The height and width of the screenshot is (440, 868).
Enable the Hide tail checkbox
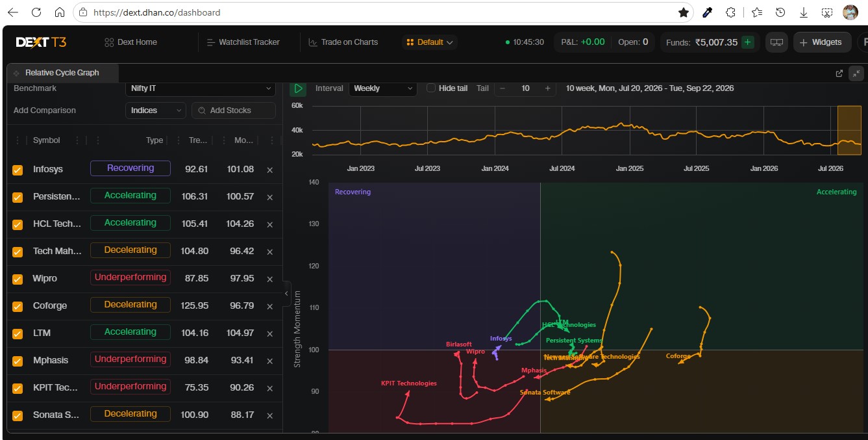click(x=431, y=88)
